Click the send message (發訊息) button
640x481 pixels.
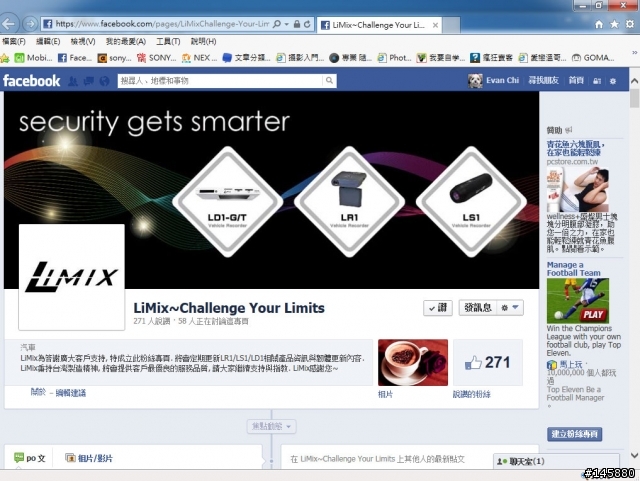[478, 308]
